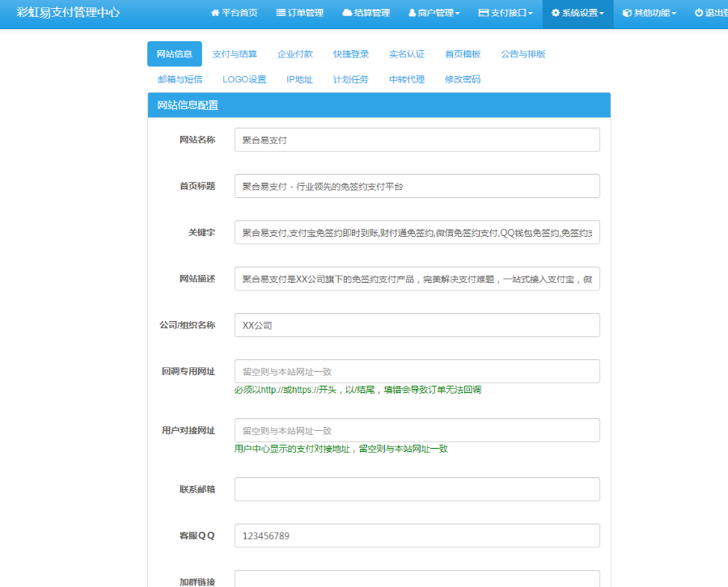
Task: Click the card icon beside 支付接口
Action: click(x=484, y=13)
